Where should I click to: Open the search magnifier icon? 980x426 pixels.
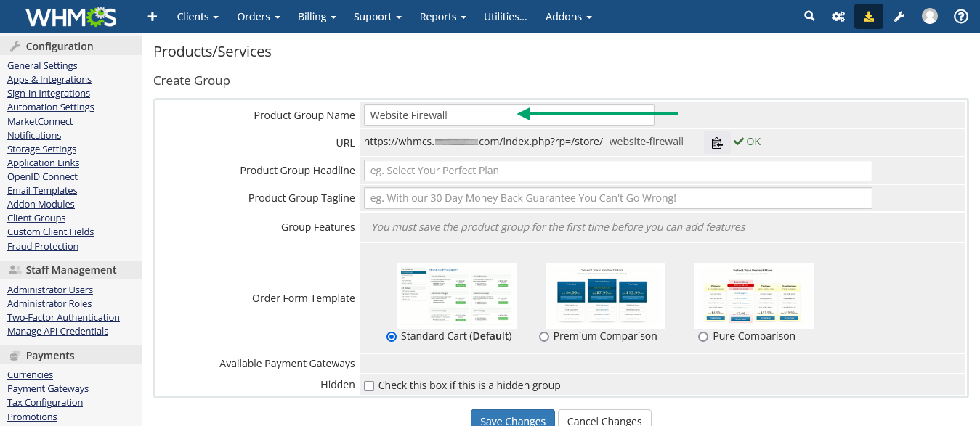coord(809,16)
